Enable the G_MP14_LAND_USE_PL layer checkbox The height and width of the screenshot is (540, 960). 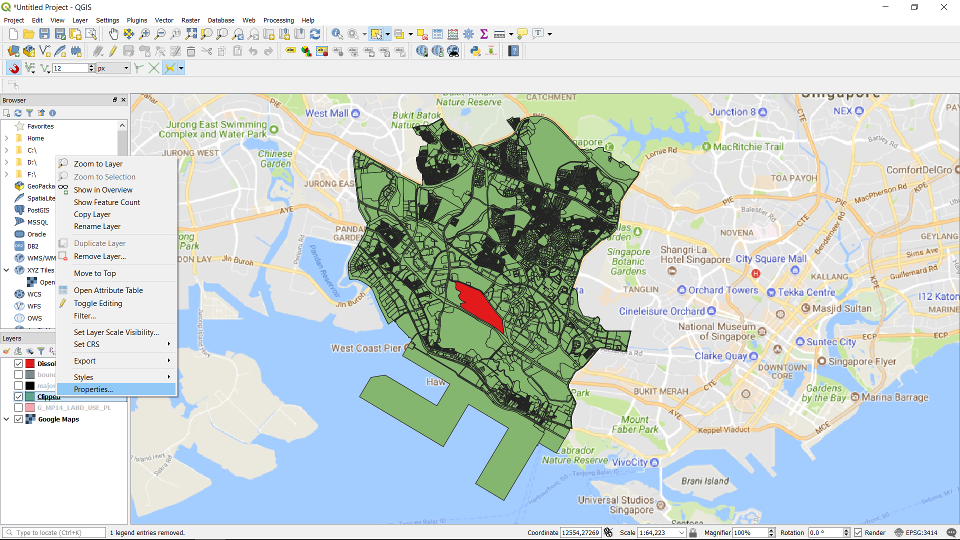point(18,408)
